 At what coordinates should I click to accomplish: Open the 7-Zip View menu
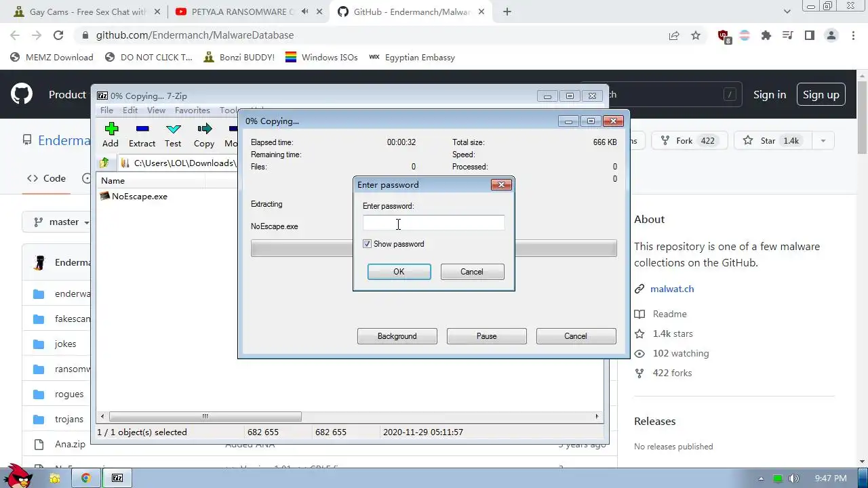tap(157, 110)
